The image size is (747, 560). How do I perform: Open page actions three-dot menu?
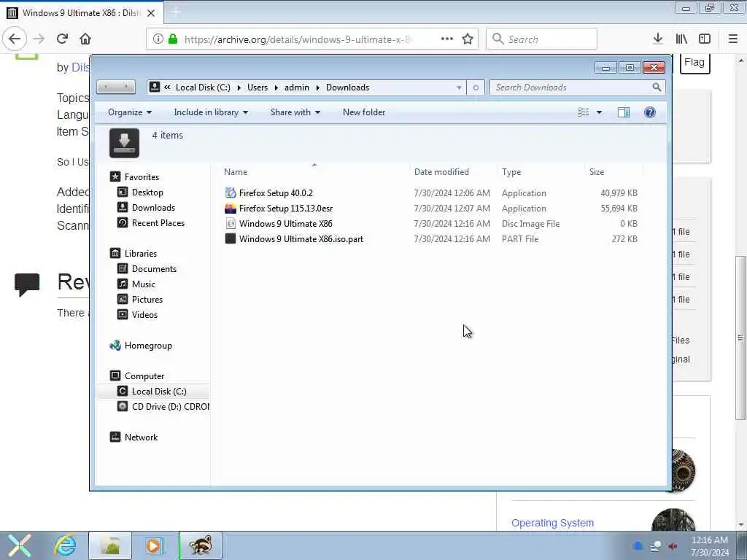click(447, 39)
